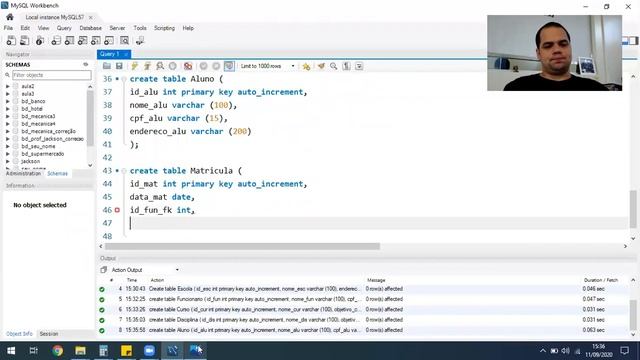Open the object inspector icon
Viewport: 640px width, 360px height.
pyautogui.click(x=40, y=40)
